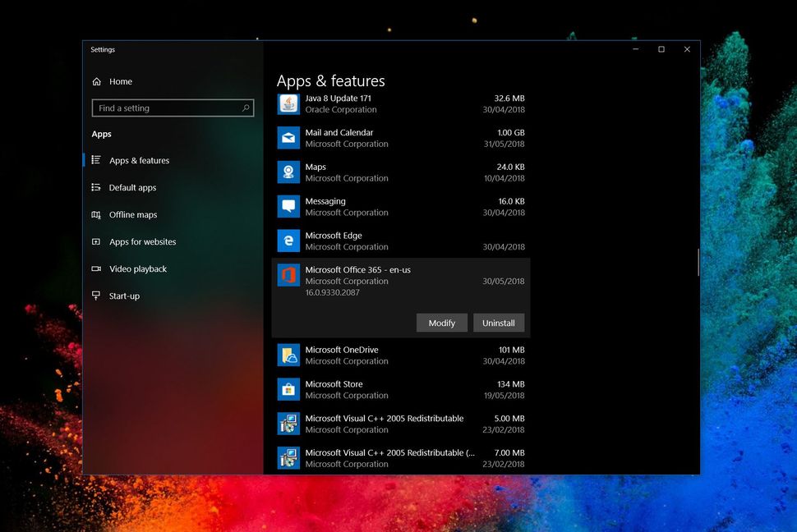Uninstall Microsoft Office 365
This screenshot has height=532, width=797.
click(498, 323)
